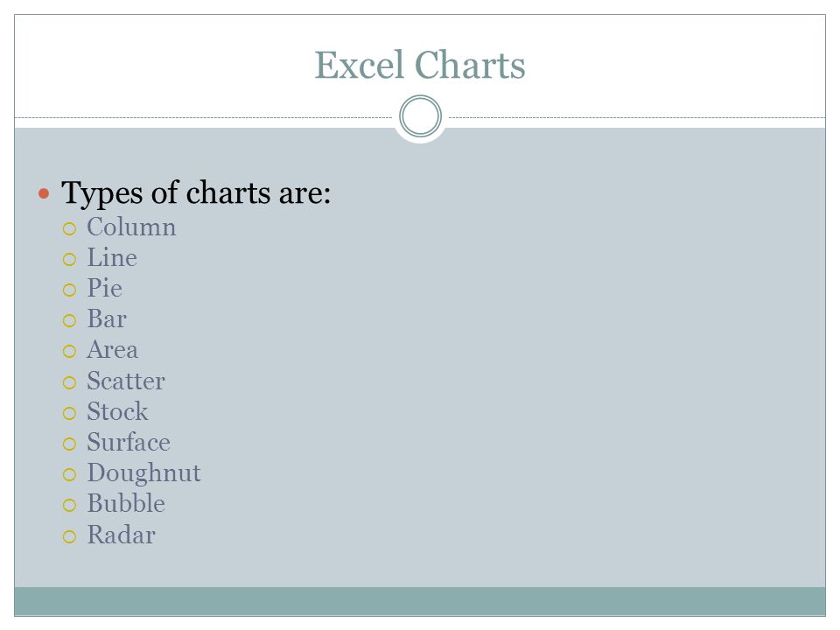Image resolution: width=840 pixels, height=630 pixels.
Task: Click the circle bullet next to Stock
Action: [70, 414]
